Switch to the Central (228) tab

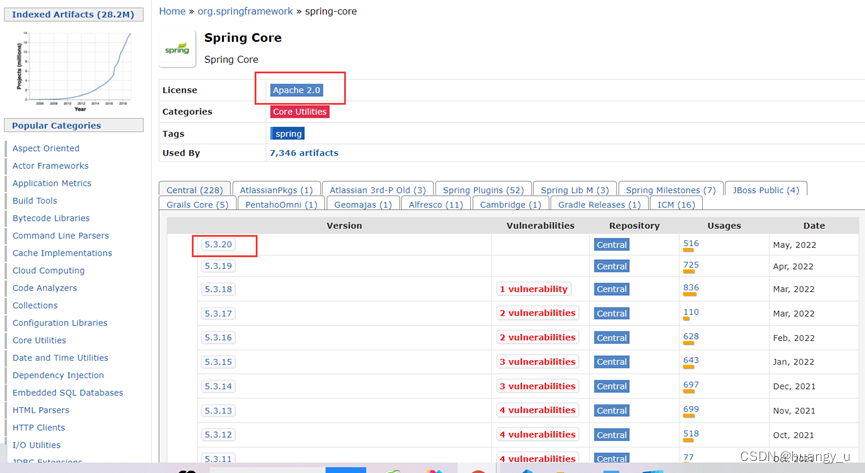tap(194, 189)
